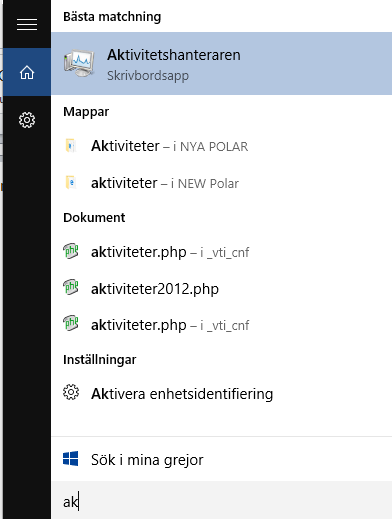
Task: Click the Windows logo beside Sök i mina grejor
Action: 71,459
